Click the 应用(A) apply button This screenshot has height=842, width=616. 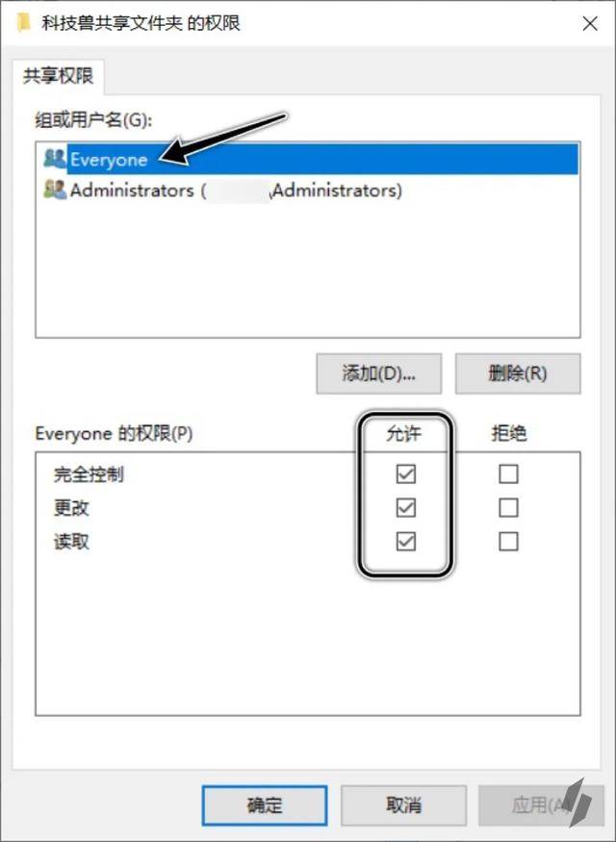coord(540,804)
